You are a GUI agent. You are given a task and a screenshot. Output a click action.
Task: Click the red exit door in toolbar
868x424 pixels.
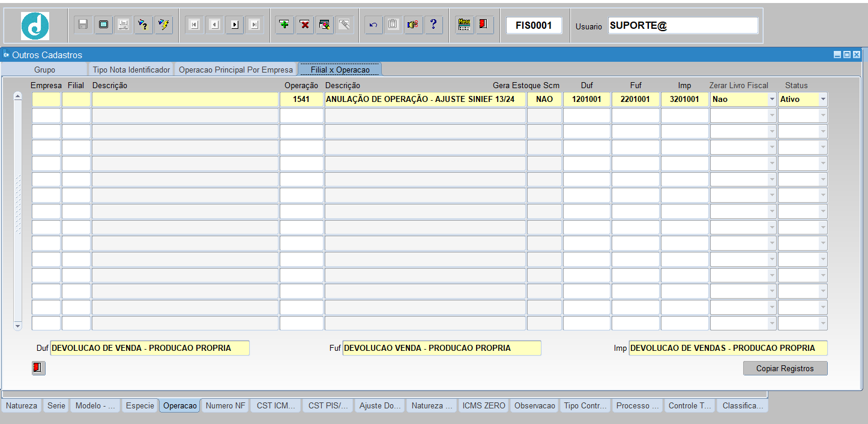pyautogui.click(x=484, y=25)
